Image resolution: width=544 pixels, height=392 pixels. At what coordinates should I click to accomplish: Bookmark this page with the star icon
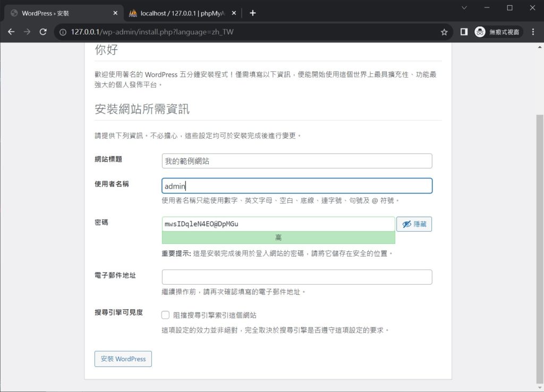444,32
